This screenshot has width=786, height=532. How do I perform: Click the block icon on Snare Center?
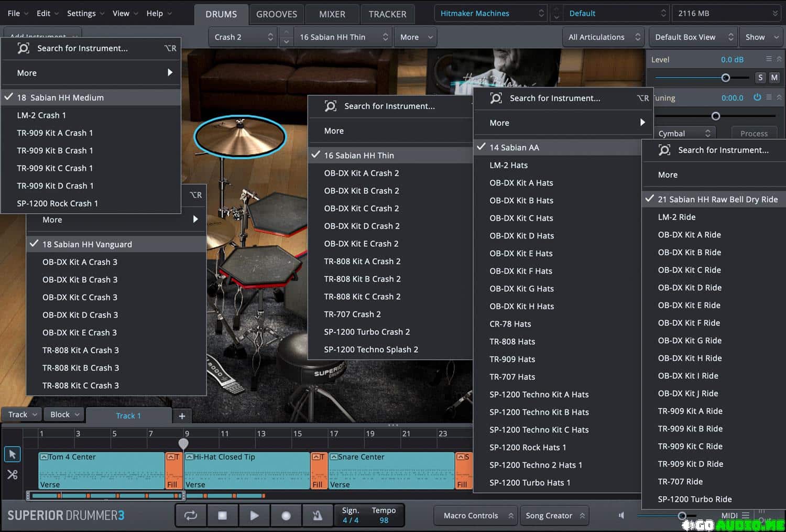[334, 457]
